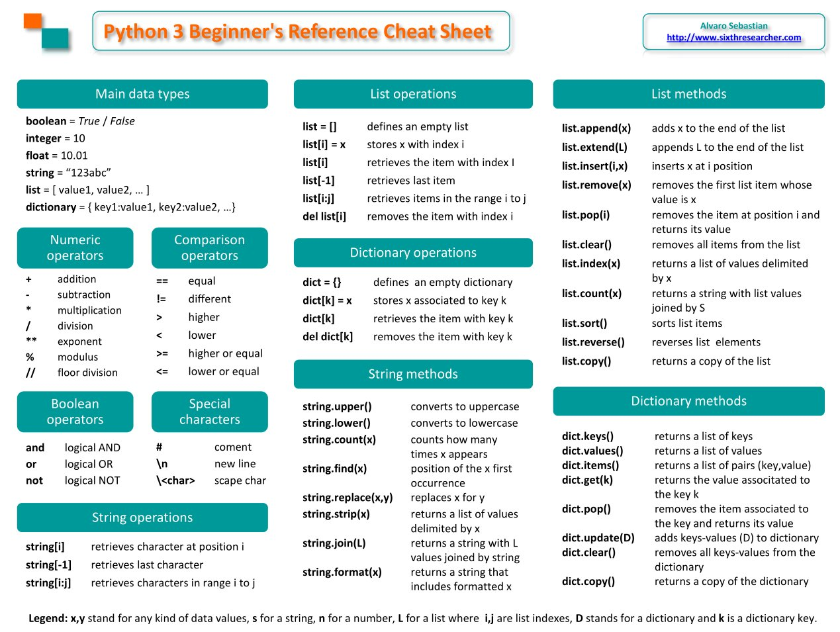The image size is (840, 632).
Task: Click the # coment entry symbol
Action: coord(160,447)
